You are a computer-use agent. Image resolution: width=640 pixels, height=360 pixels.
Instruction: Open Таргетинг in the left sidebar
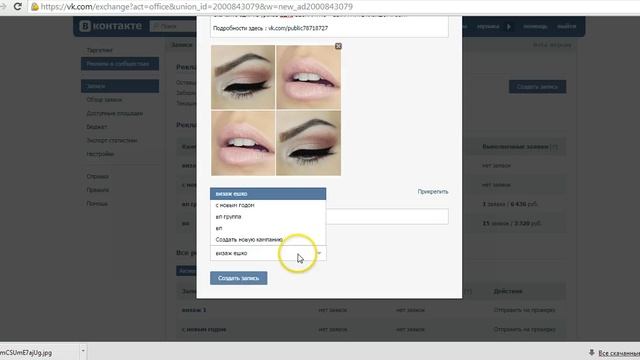tap(99, 50)
